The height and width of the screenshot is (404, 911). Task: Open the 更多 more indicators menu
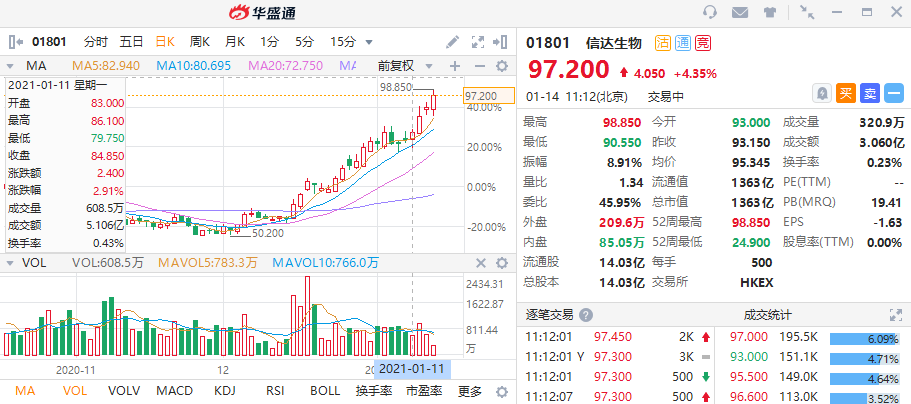pos(469,391)
